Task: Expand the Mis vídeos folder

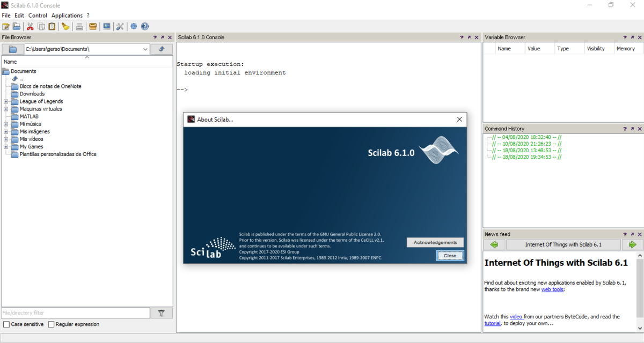Action: (x=6, y=139)
